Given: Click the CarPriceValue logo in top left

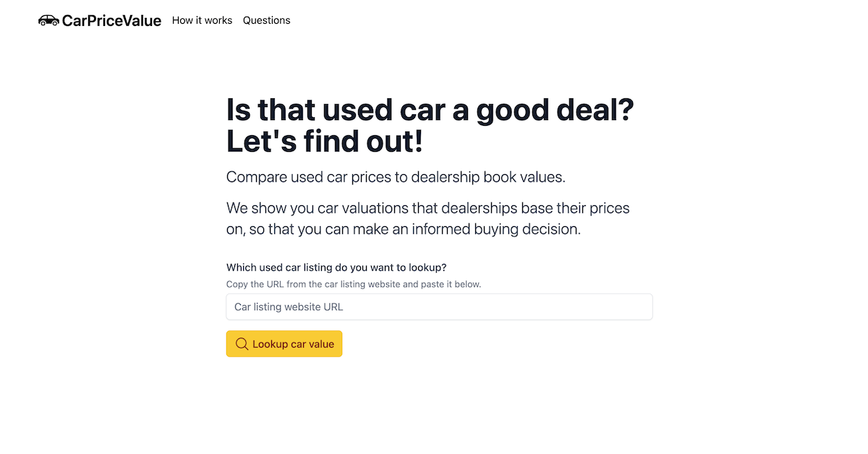Looking at the screenshot, I should pos(100,20).
